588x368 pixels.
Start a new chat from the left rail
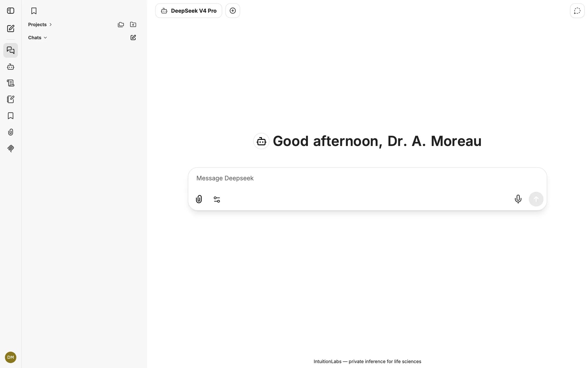[11, 29]
